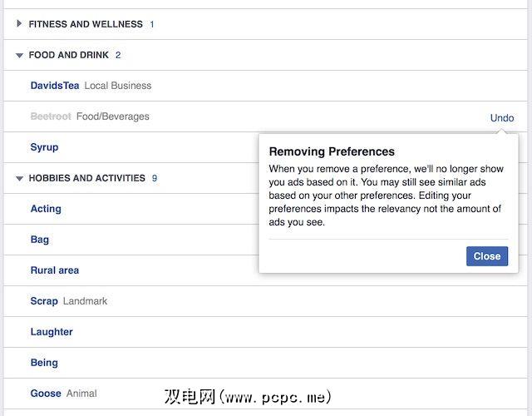
Task: Click the Removing Preferences popup title
Action: click(x=332, y=151)
